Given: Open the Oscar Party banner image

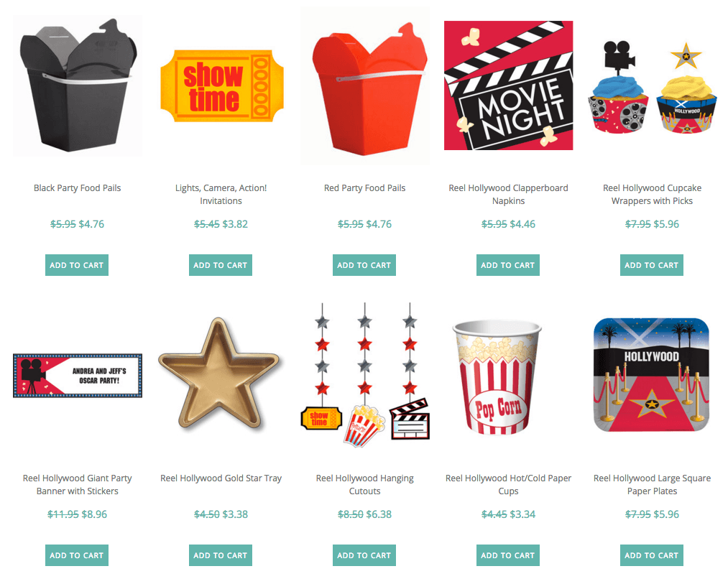Looking at the screenshot, I should click(78, 376).
